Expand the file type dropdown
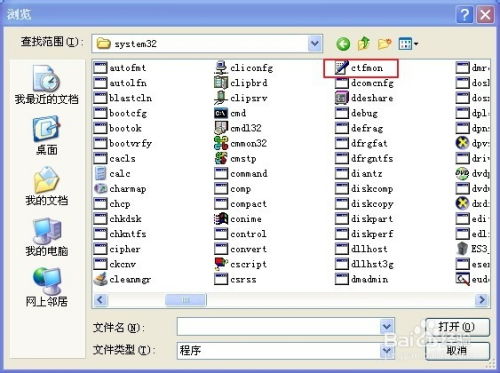500x373 pixels. 386,350
